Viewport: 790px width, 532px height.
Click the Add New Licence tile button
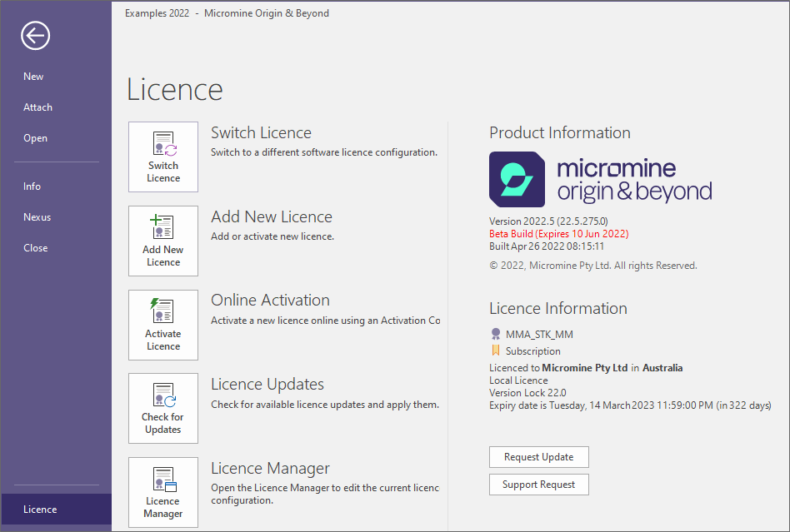163,241
